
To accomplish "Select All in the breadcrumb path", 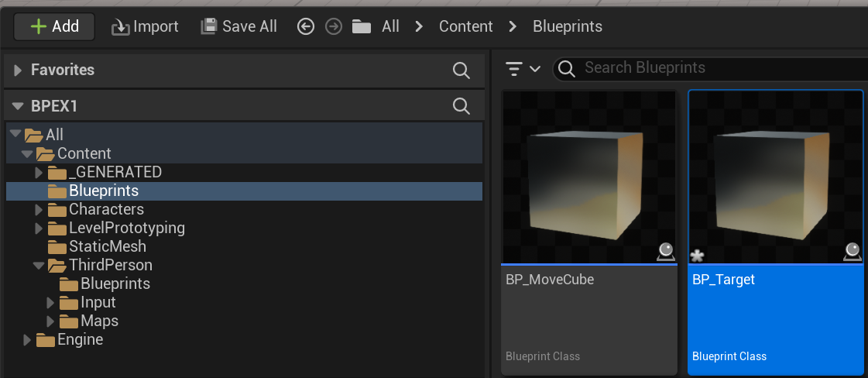I will tap(390, 26).
